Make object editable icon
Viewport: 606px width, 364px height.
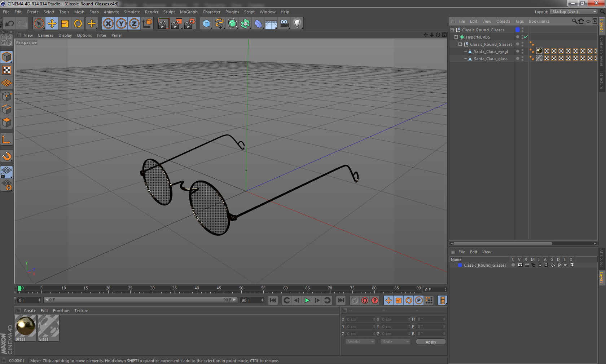6,40
